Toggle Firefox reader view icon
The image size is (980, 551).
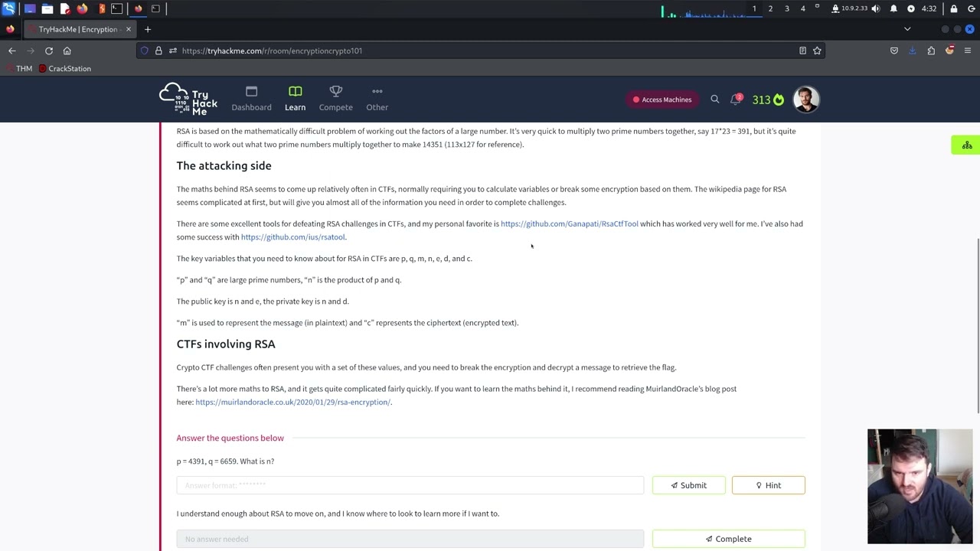pos(802,51)
